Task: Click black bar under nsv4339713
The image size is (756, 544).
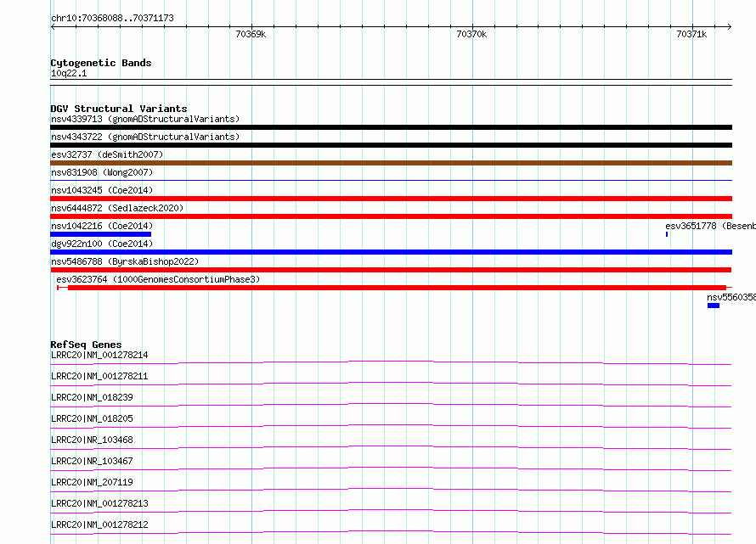Action: pos(391,127)
